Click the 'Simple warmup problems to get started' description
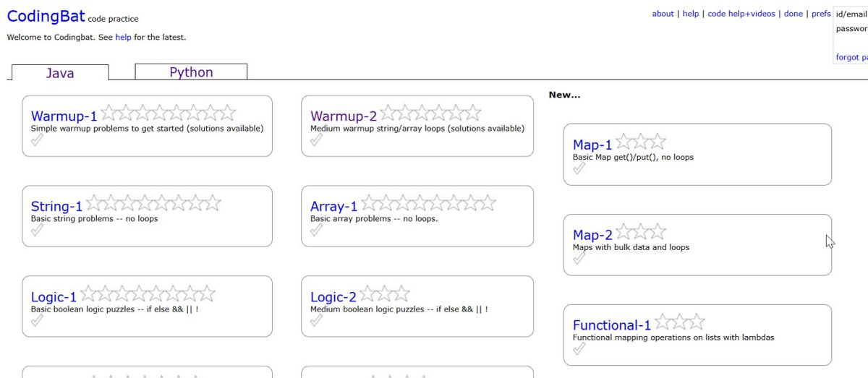Viewport: 868px width, 378px height. click(x=147, y=129)
